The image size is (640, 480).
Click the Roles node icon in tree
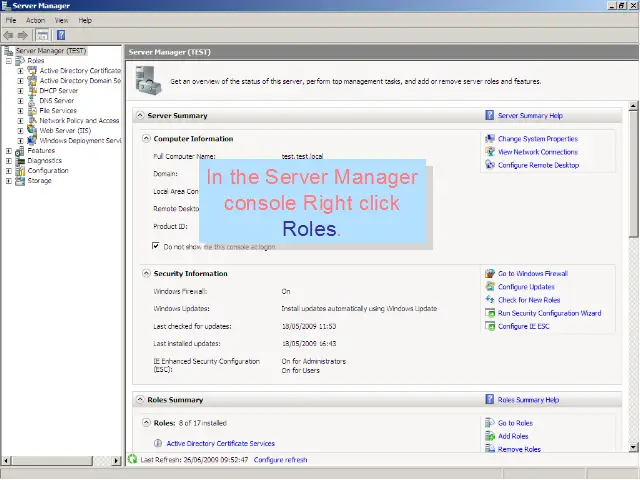click(x=20, y=61)
